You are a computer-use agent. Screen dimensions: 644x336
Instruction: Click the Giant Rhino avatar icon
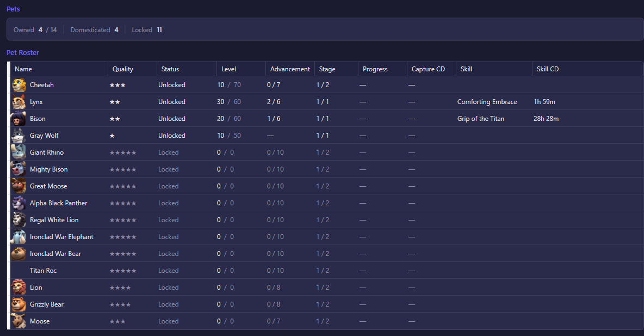tap(18, 152)
